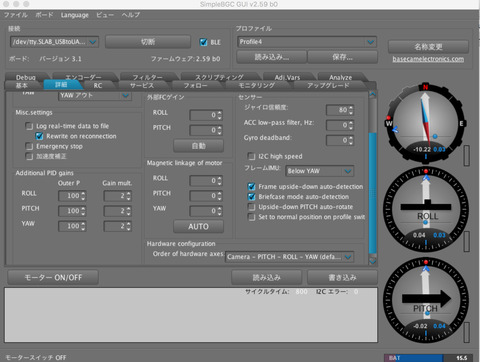Click the PITCH angle gauge

click(x=426, y=300)
